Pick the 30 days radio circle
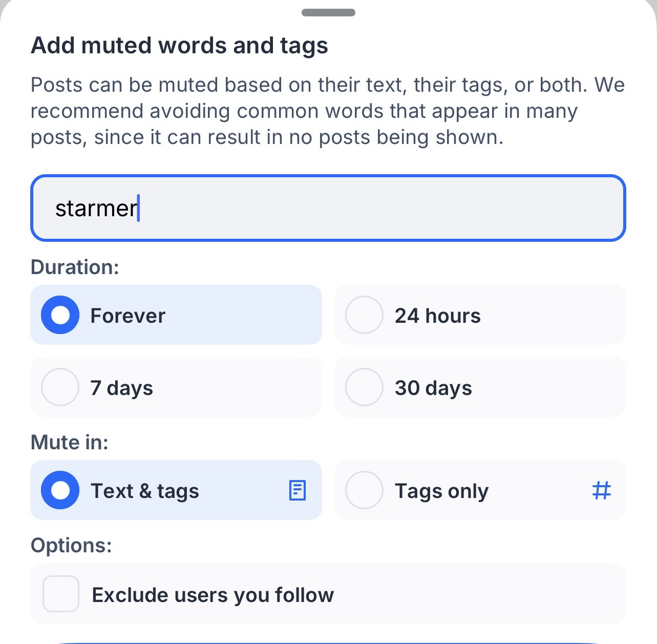The width and height of the screenshot is (657, 644). tap(364, 387)
